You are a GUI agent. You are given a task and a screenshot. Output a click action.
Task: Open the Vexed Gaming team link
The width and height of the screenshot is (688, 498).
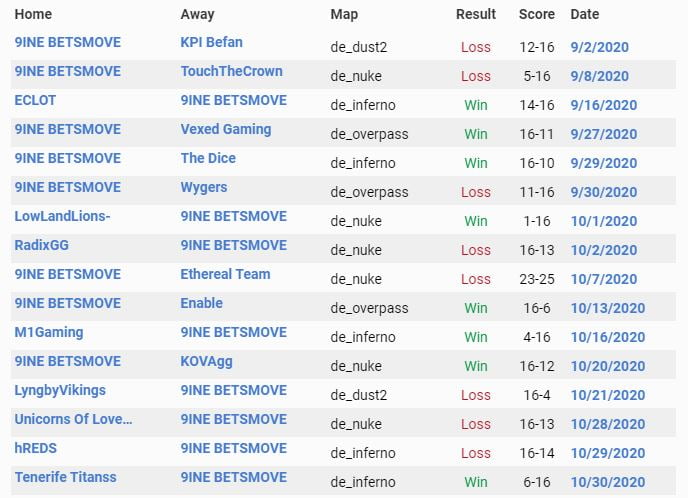(225, 130)
